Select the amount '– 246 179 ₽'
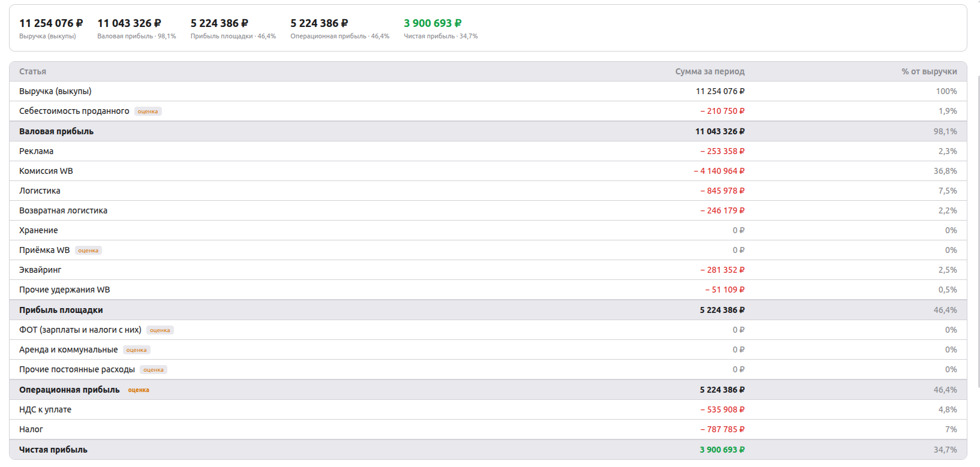980x467 pixels. click(x=723, y=210)
